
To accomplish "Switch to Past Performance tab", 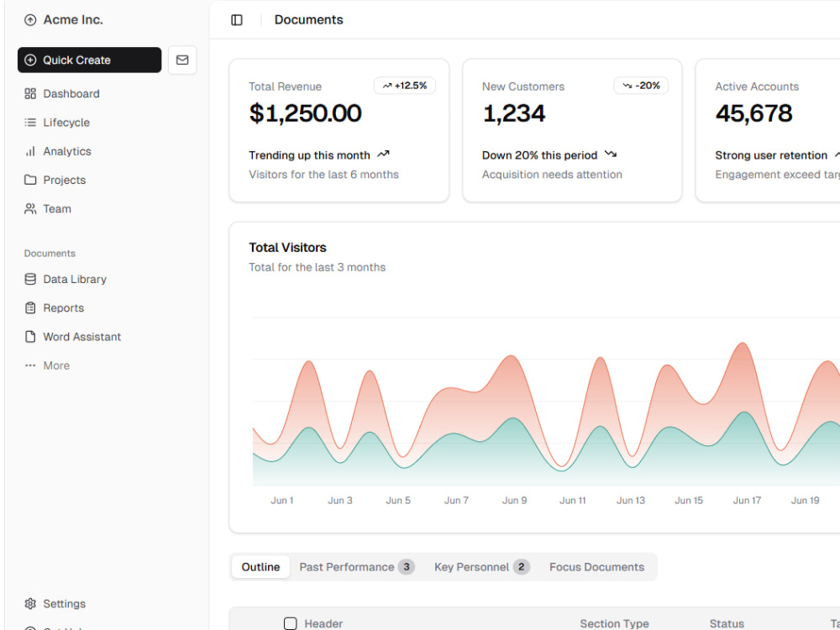I will pyautogui.click(x=357, y=567).
